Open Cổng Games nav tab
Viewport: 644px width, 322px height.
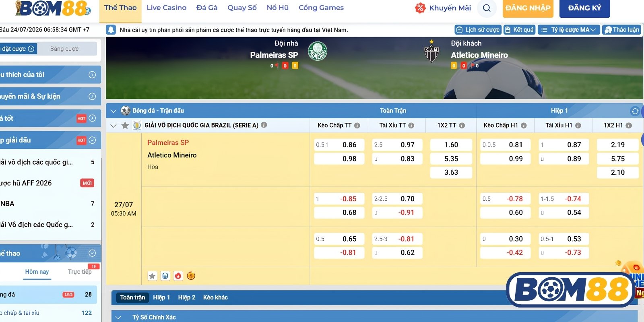pyautogui.click(x=321, y=8)
